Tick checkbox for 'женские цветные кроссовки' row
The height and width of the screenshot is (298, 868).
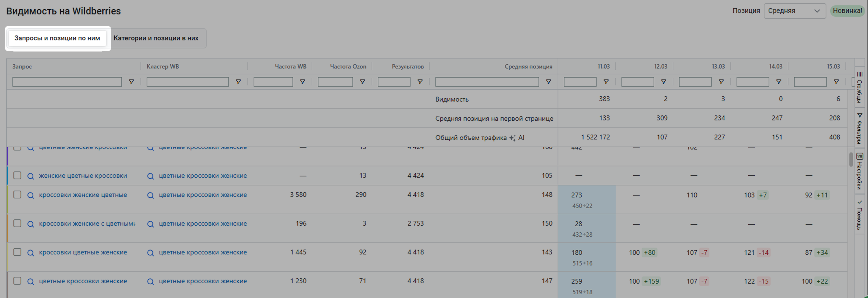(x=17, y=175)
